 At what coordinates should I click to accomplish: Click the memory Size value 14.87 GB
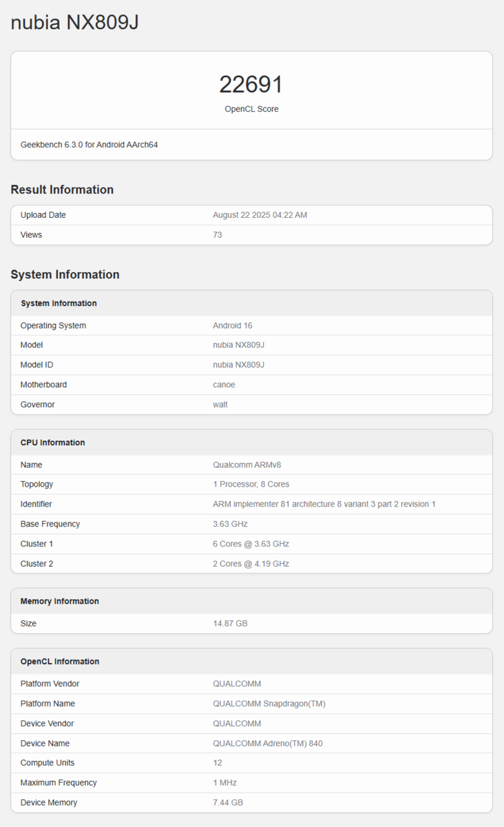230,624
